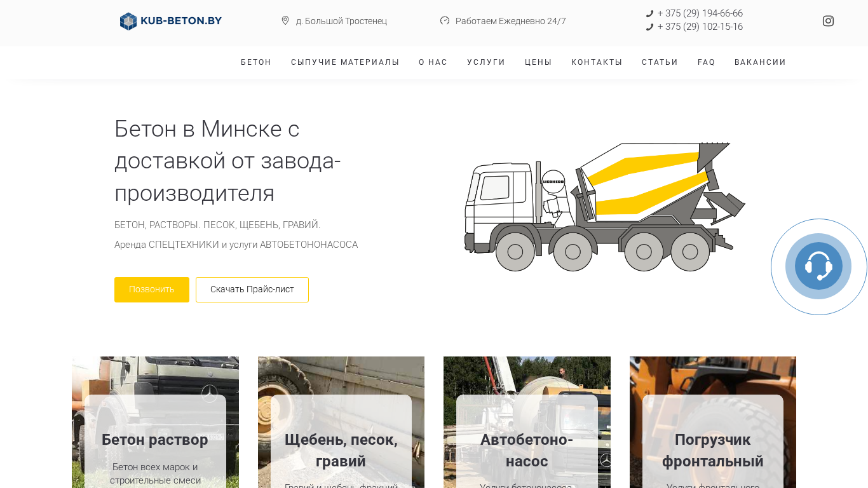Open the БЕТОН menu item
The width and height of the screenshot is (868, 488).
click(x=256, y=62)
